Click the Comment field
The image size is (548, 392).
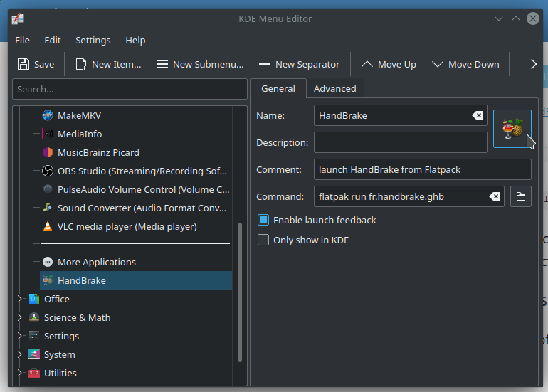click(423, 169)
